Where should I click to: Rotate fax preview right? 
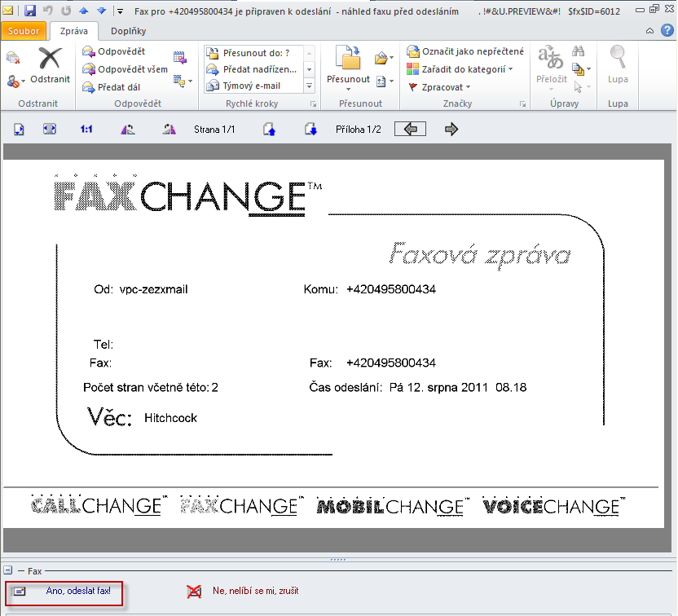(x=169, y=130)
